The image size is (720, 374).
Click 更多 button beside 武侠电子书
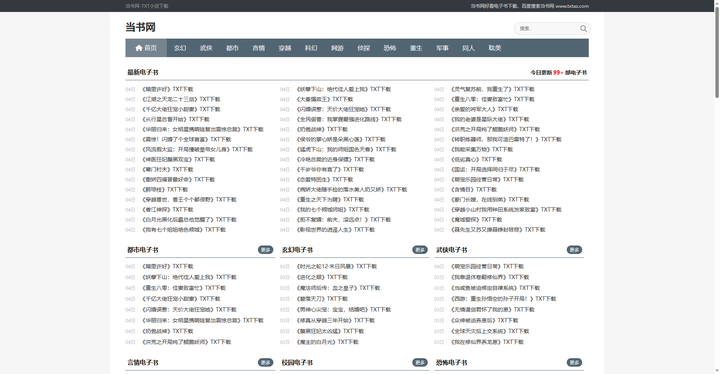pyautogui.click(x=574, y=250)
